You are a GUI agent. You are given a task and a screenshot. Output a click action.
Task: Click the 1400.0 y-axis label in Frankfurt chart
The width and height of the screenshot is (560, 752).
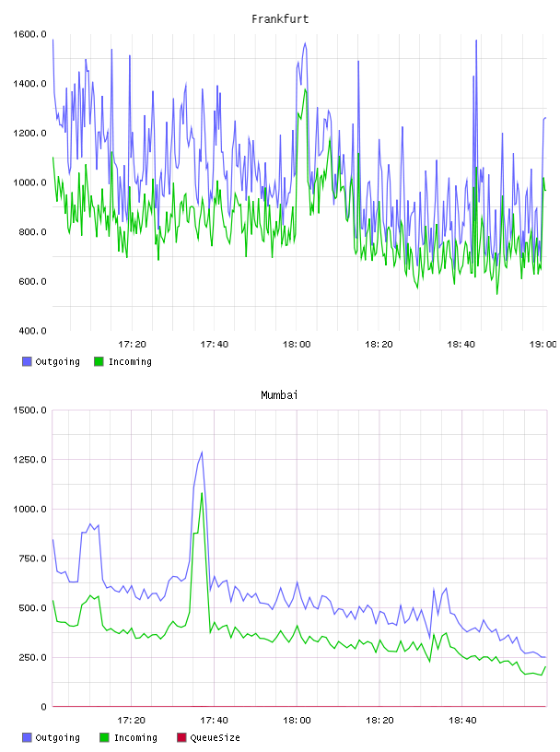coord(29,84)
